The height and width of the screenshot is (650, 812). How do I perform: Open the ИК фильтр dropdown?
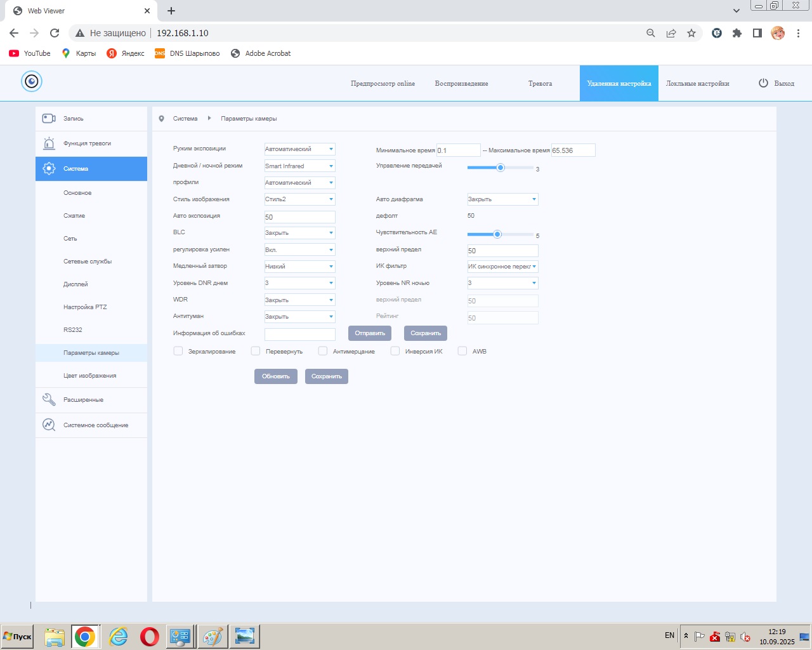(502, 267)
